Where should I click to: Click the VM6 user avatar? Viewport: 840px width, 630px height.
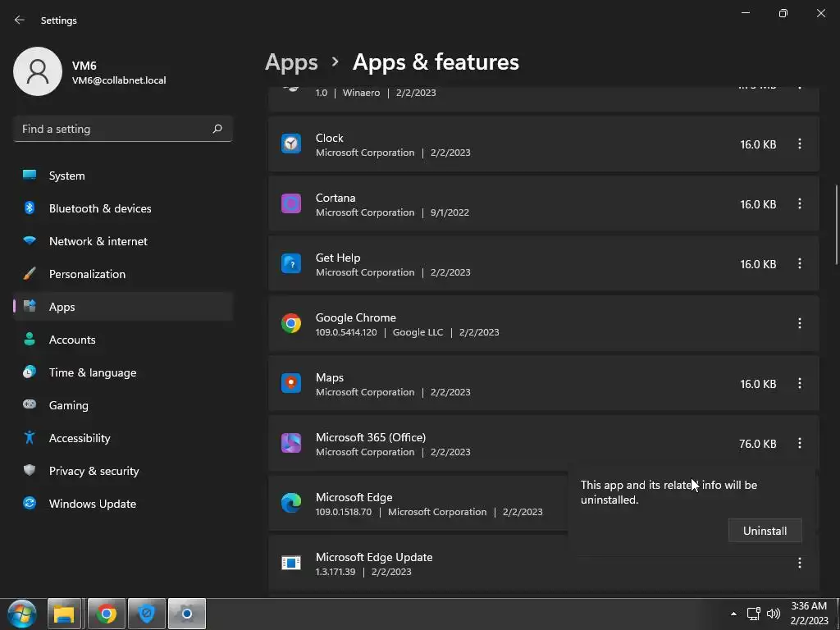(x=38, y=71)
